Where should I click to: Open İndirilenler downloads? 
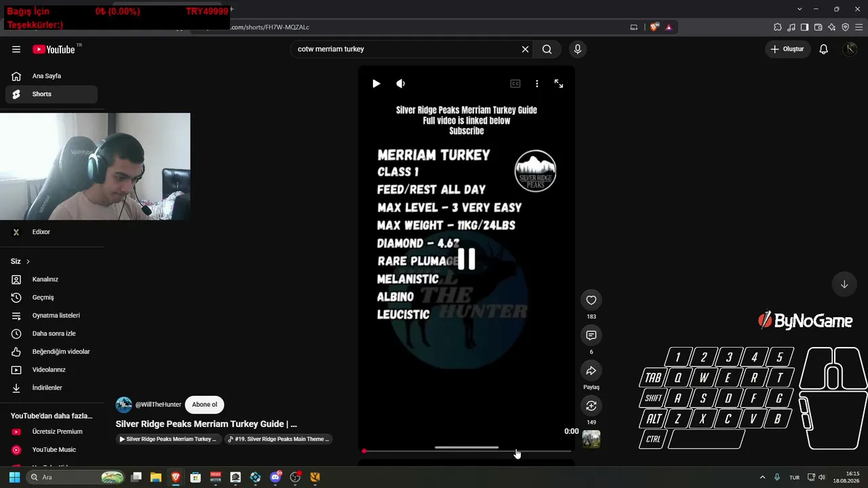coord(52,388)
